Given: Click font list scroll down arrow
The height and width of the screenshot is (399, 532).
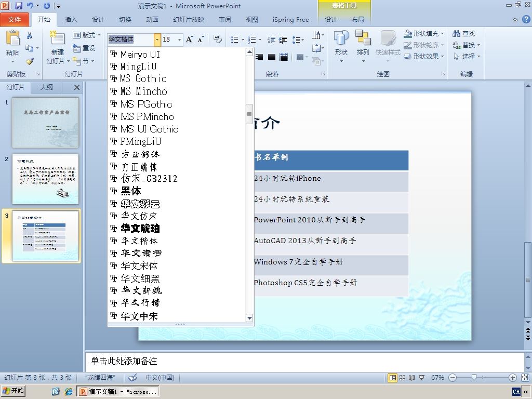Looking at the screenshot, I should pyautogui.click(x=249, y=318).
